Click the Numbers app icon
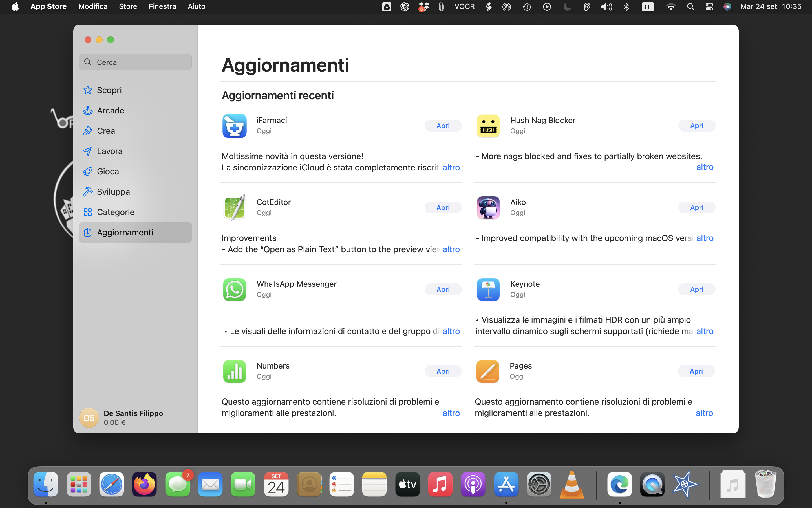This screenshot has height=508, width=812. point(234,371)
